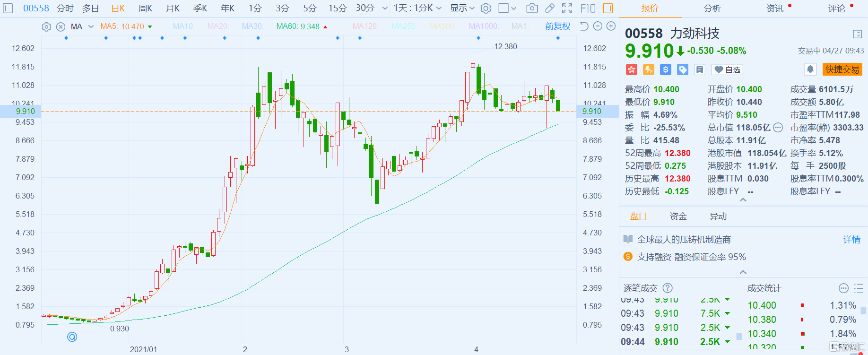This screenshot has height=355, width=868.
Task: Zoom out the chart with minus icon
Action: click(598, 26)
